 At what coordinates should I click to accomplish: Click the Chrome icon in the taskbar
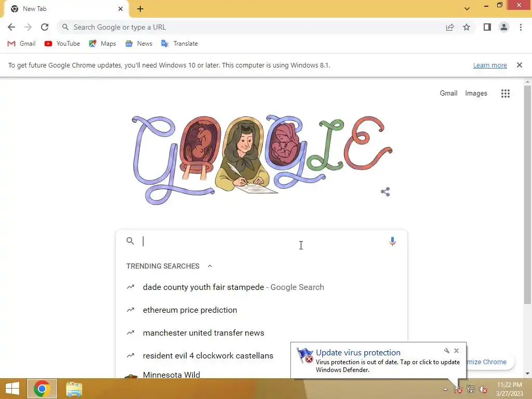coord(42,389)
